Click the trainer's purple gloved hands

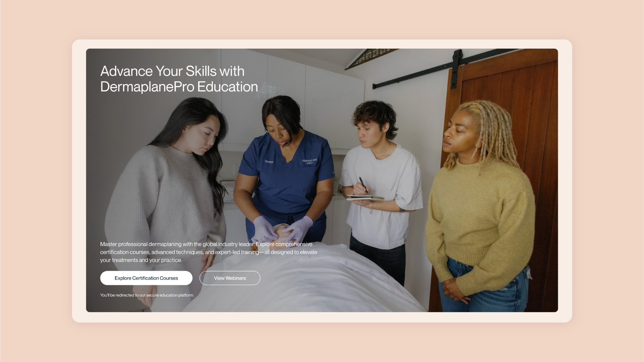(x=282, y=228)
